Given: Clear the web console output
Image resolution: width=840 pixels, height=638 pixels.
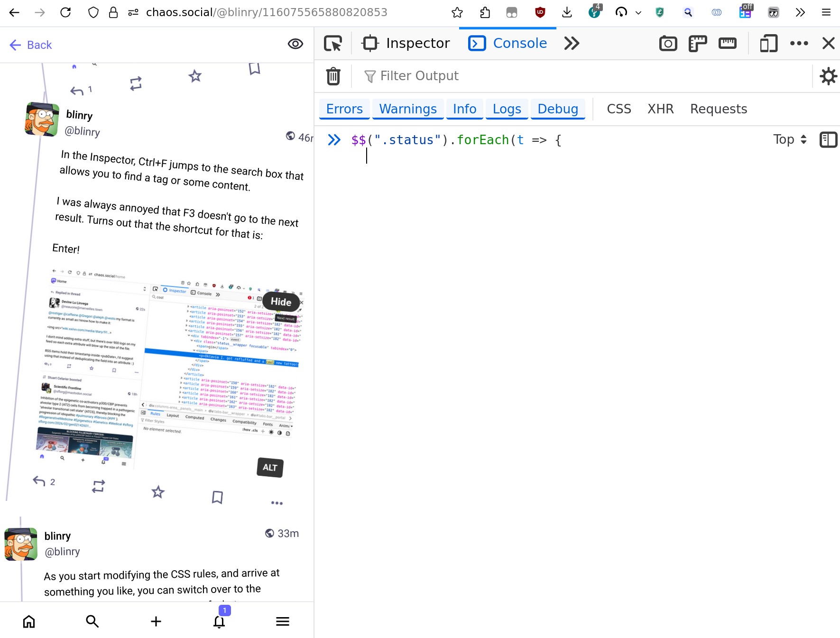Looking at the screenshot, I should (x=333, y=76).
